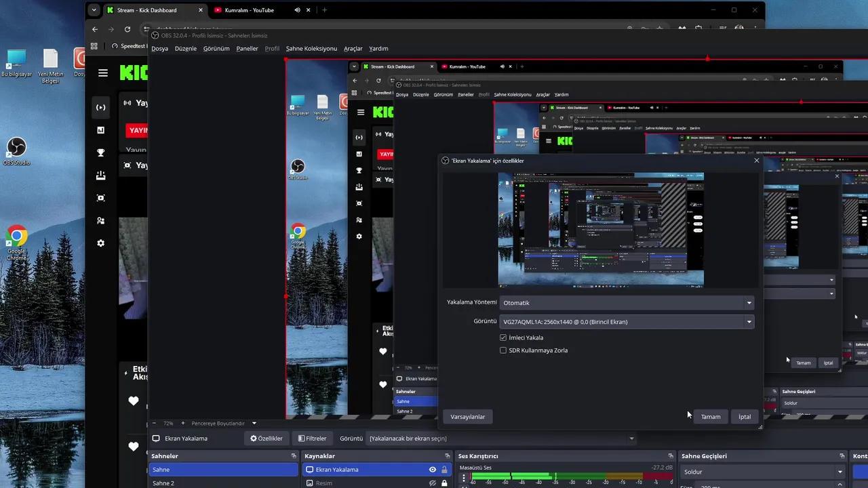Select the Bu bilgisayar icon at the desktop's left edge
Screen dimensions: 868x488
16,63
